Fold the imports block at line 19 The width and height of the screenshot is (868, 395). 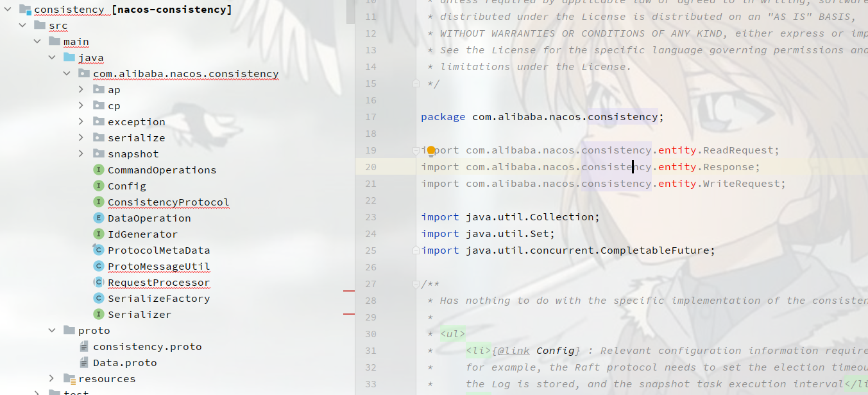(416, 150)
